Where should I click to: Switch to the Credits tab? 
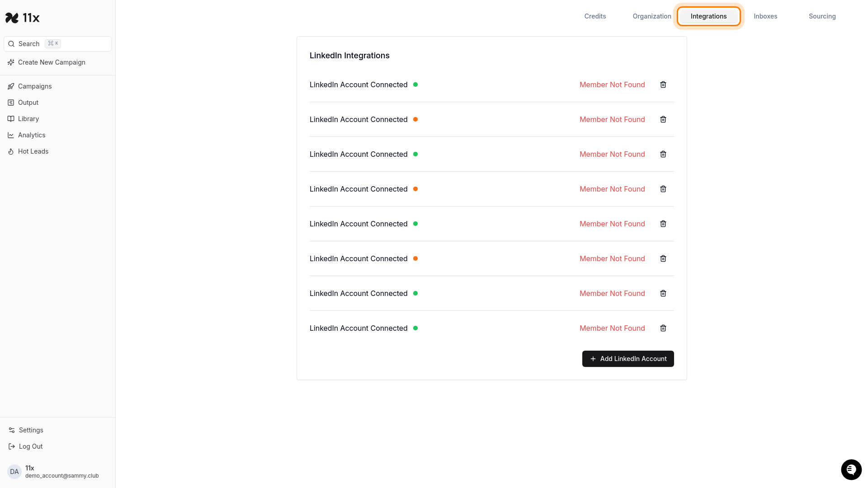click(x=595, y=16)
